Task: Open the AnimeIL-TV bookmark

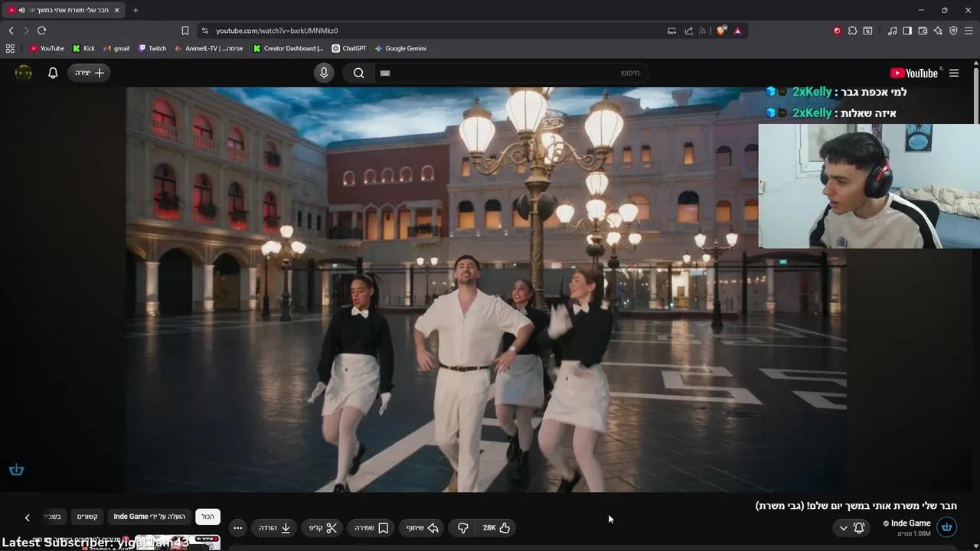Action: [x=209, y=48]
